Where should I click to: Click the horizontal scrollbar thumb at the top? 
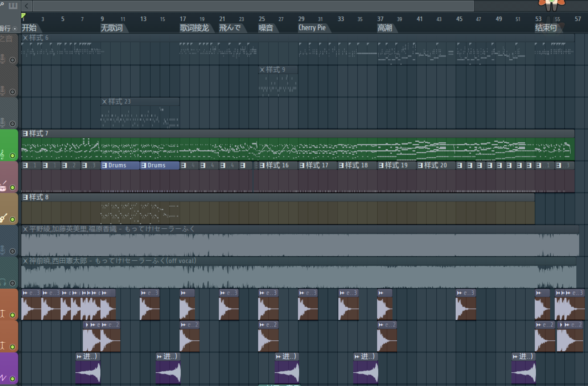click(253, 6)
